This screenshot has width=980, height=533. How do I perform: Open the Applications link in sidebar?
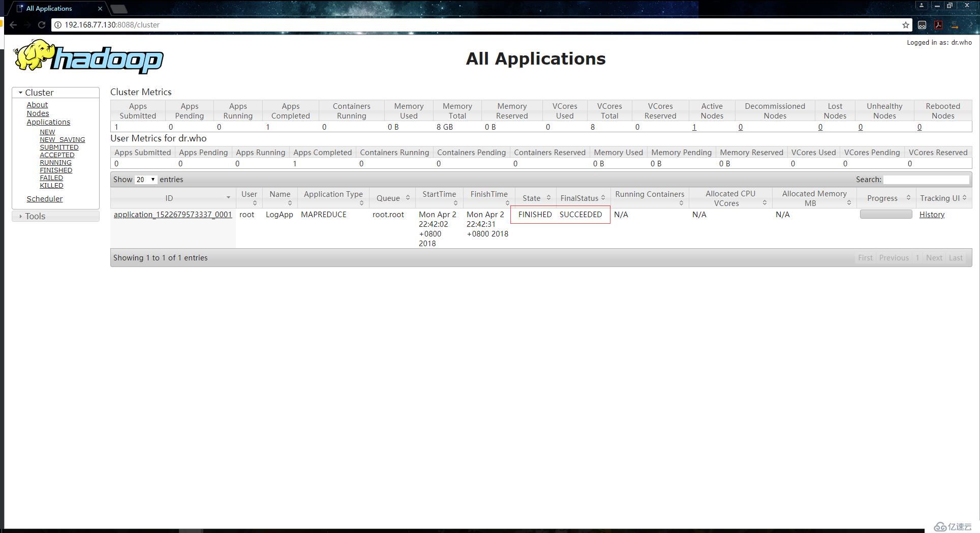(48, 122)
